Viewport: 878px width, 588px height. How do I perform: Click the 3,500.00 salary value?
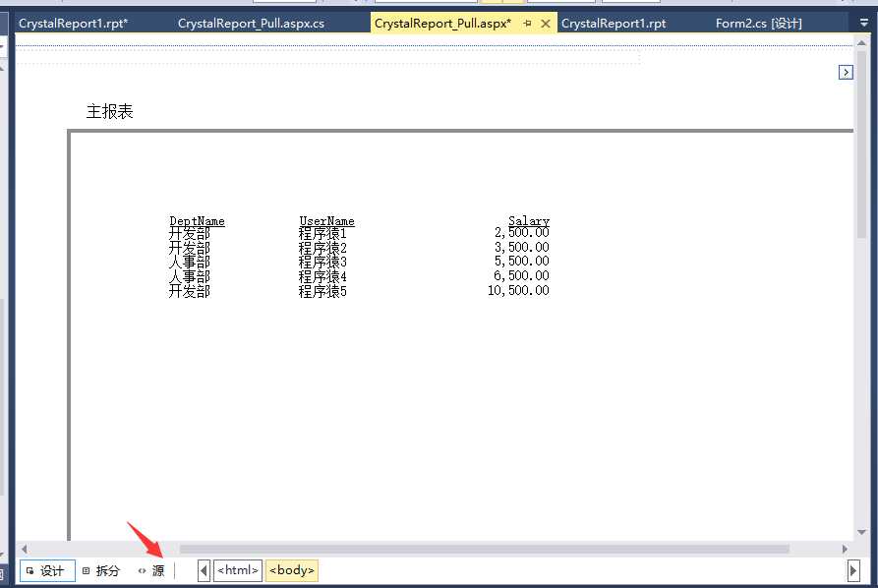pyautogui.click(x=521, y=247)
